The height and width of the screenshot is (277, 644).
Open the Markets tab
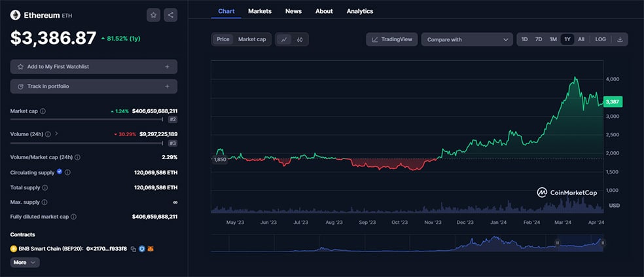click(x=260, y=11)
